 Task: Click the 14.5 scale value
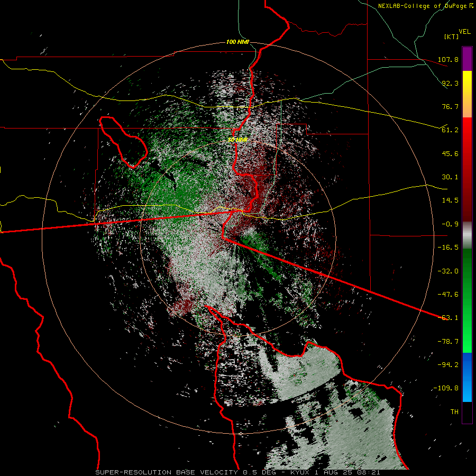(x=450, y=200)
